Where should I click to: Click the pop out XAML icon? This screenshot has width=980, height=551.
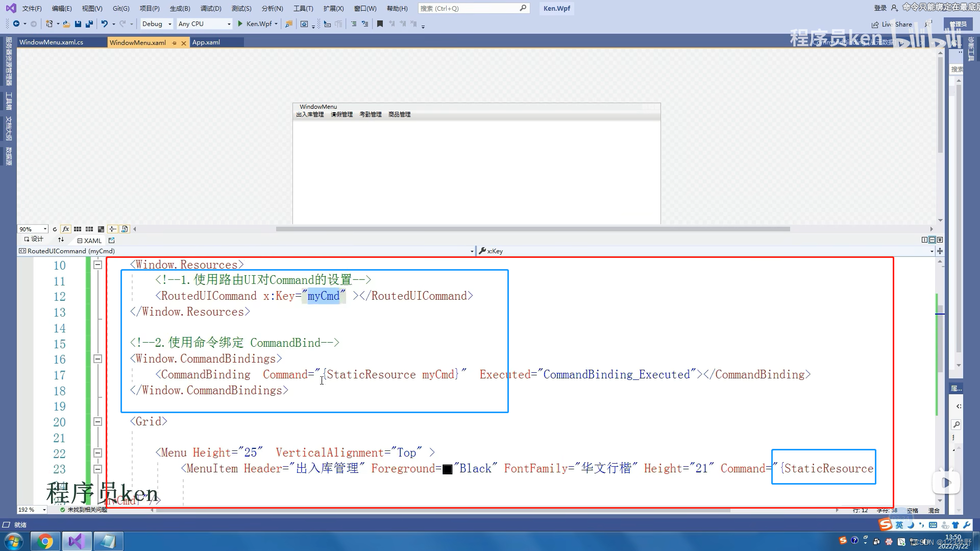(x=112, y=240)
